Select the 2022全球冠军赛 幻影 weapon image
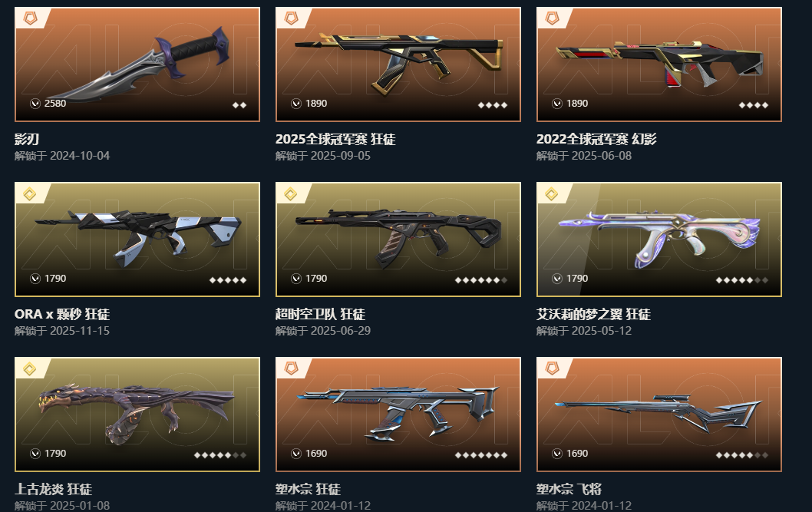 (659, 64)
